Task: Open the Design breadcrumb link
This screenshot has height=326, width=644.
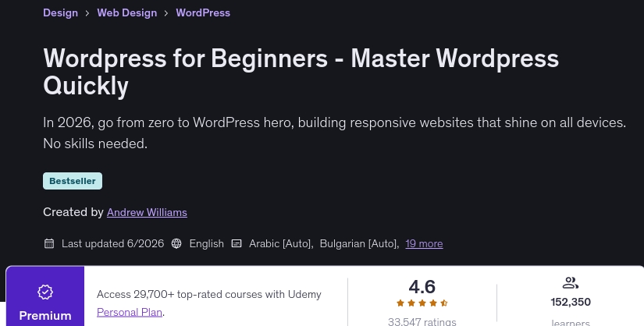Action: pyautogui.click(x=60, y=12)
